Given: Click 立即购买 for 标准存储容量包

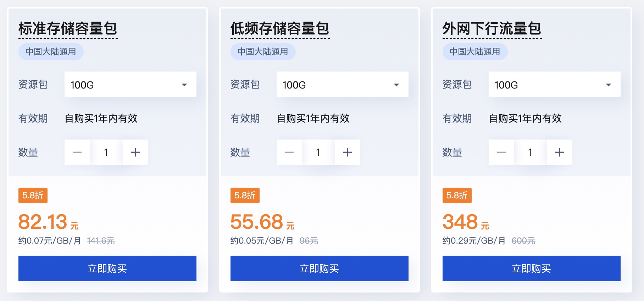Looking at the screenshot, I should click(x=107, y=268).
